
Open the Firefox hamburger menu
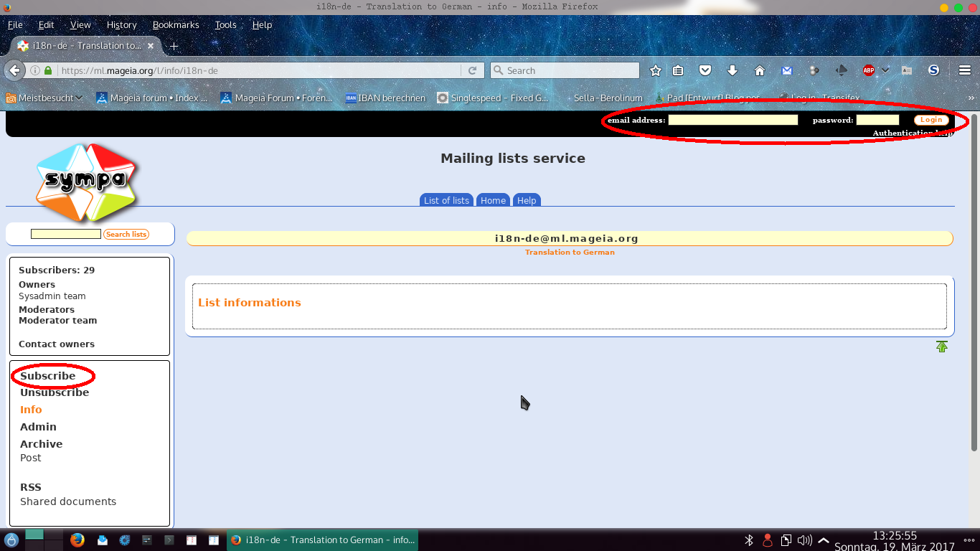point(964,70)
